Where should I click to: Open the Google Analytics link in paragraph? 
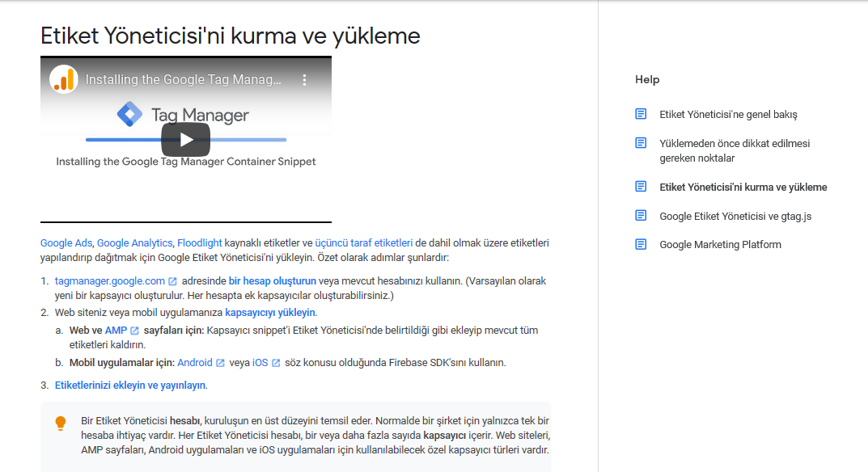point(134,243)
